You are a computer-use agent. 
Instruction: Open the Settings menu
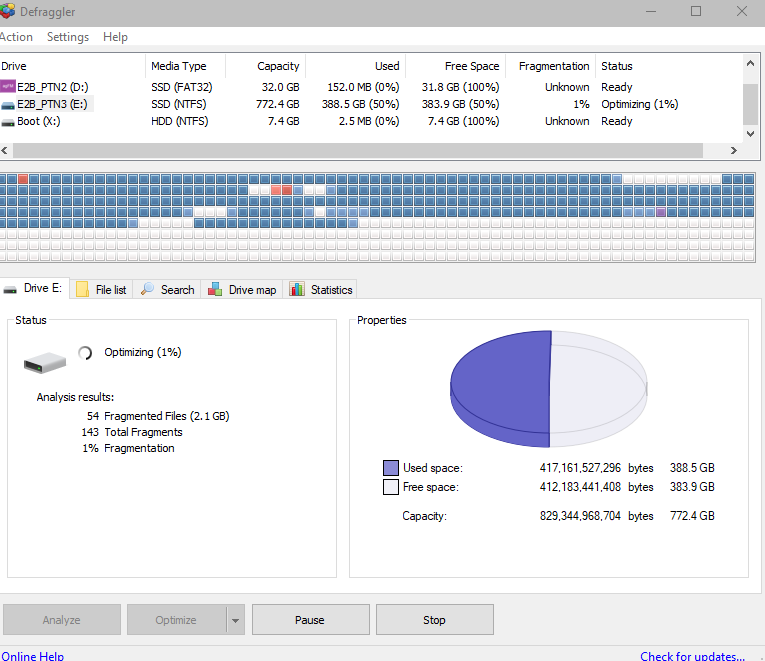click(67, 37)
